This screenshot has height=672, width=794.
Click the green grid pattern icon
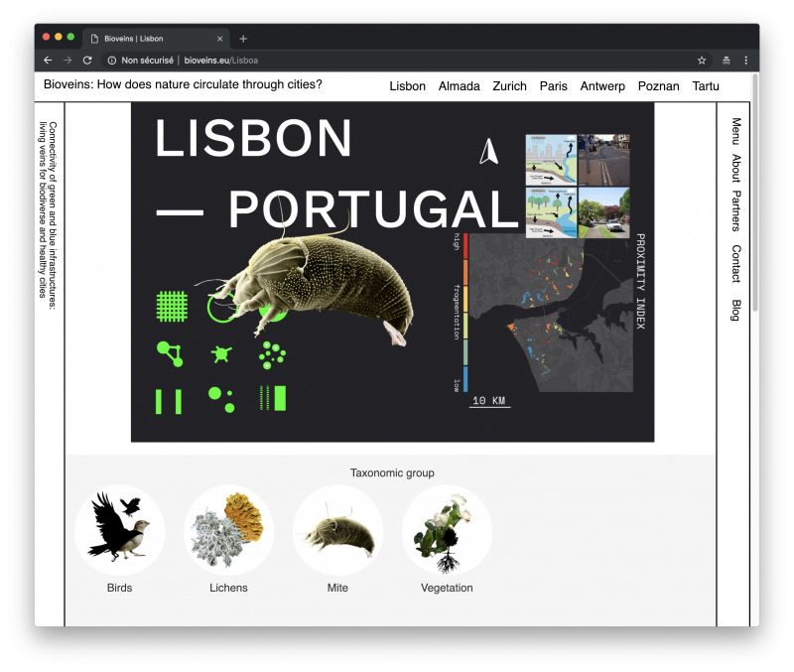point(172,307)
